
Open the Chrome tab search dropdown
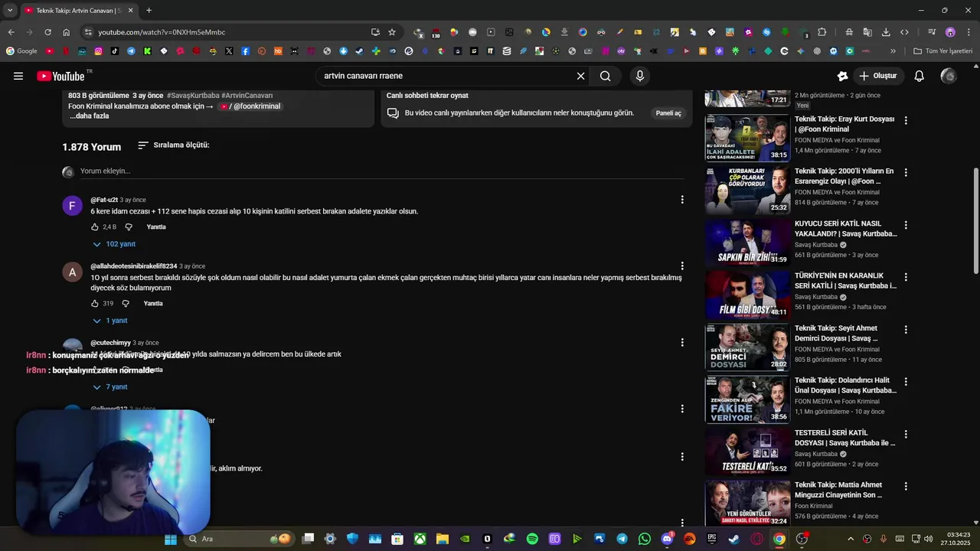pos(10,11)
